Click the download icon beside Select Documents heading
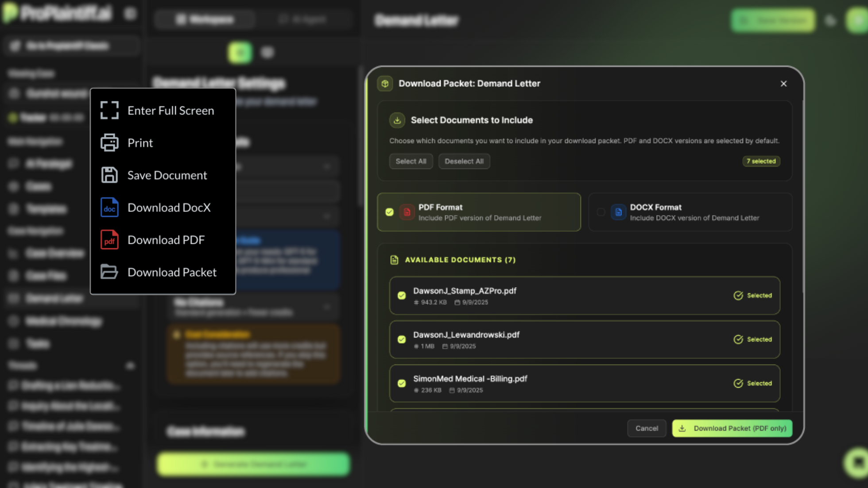This screenshot has width=868, height=488. coord(397,120)
